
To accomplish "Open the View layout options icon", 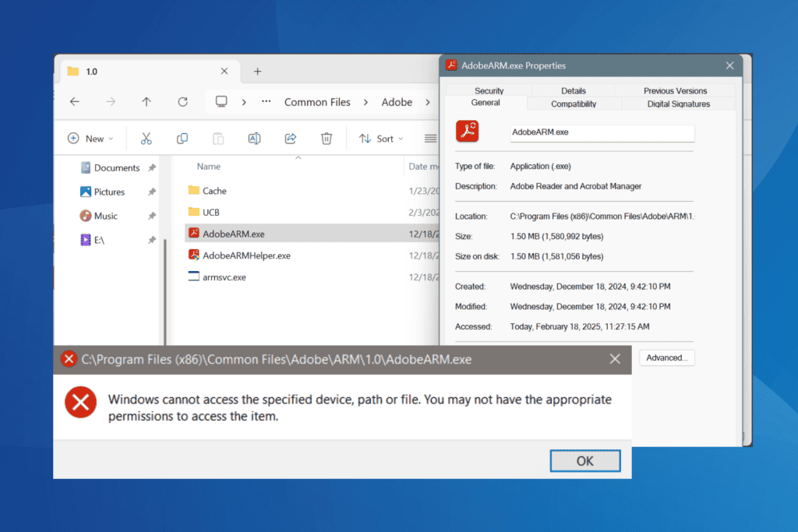I will pos(430,138).
